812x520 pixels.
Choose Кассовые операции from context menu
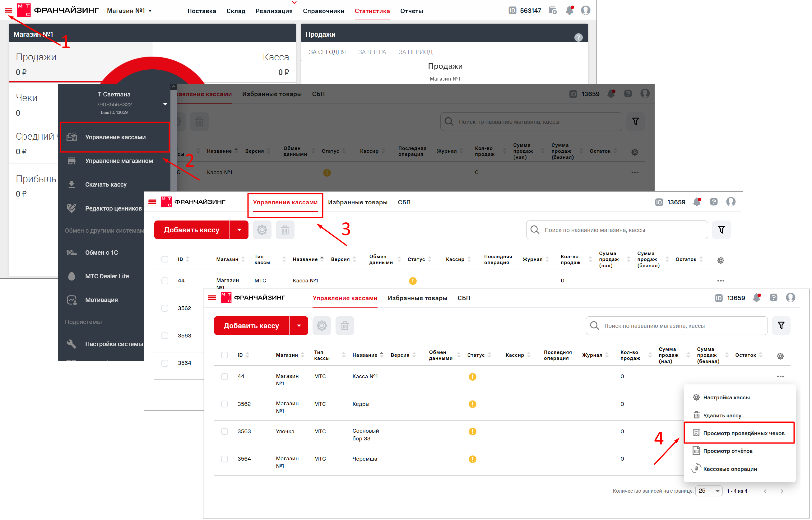click(x=740, y=469)
